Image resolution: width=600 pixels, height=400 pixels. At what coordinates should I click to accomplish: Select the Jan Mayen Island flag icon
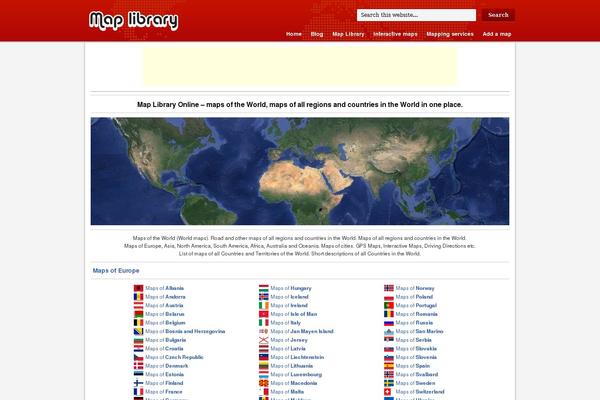pyautogui.click(x=264, y=331)
